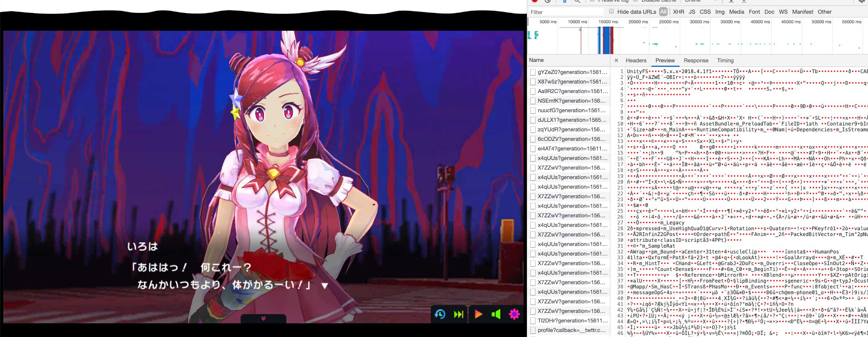The image size is (868, 337).
Task: Click the Filter text input field
Action: (x=565, y=12)
